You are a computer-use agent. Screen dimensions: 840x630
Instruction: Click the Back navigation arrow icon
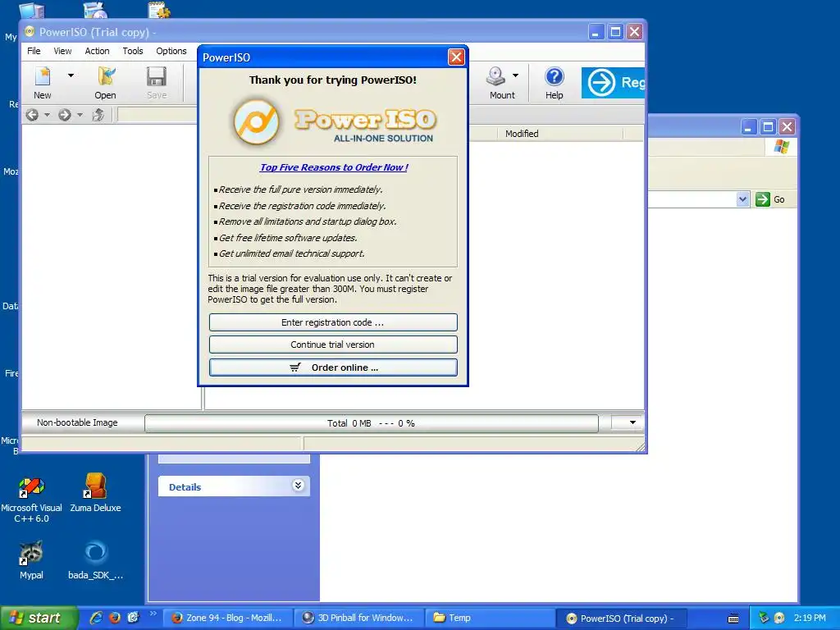point(32,115)
